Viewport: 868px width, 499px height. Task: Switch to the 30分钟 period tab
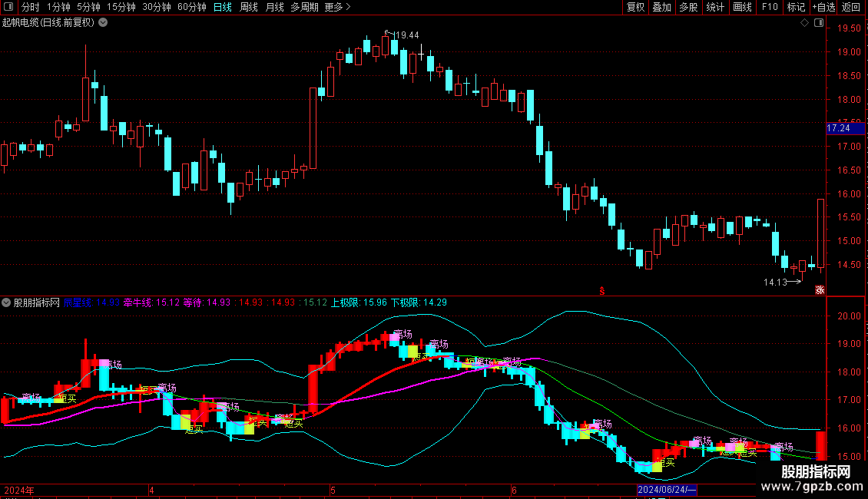click(157, 7)
